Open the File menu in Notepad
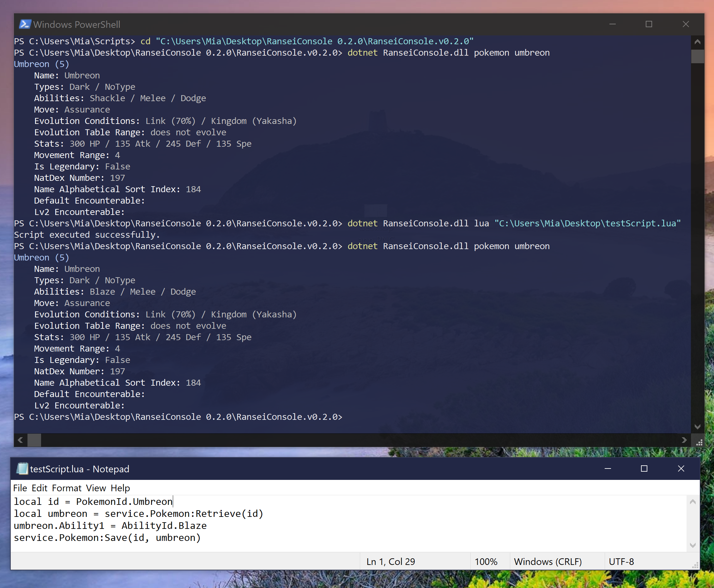 pos(20,488)
